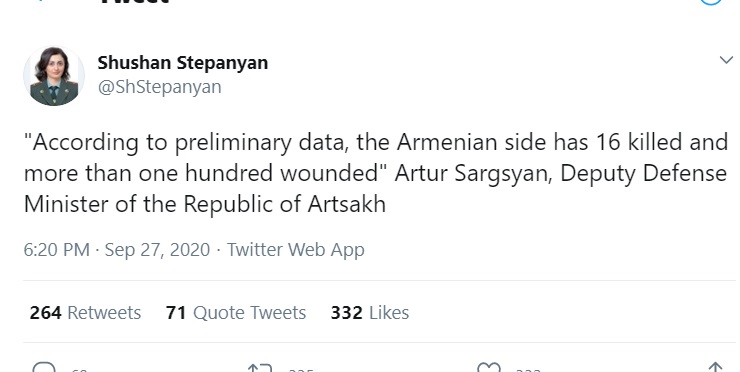Go back using the arrow beside Tweet header
Image resolution: width=740 pixels, height=372 pixels.
[42, 1]
